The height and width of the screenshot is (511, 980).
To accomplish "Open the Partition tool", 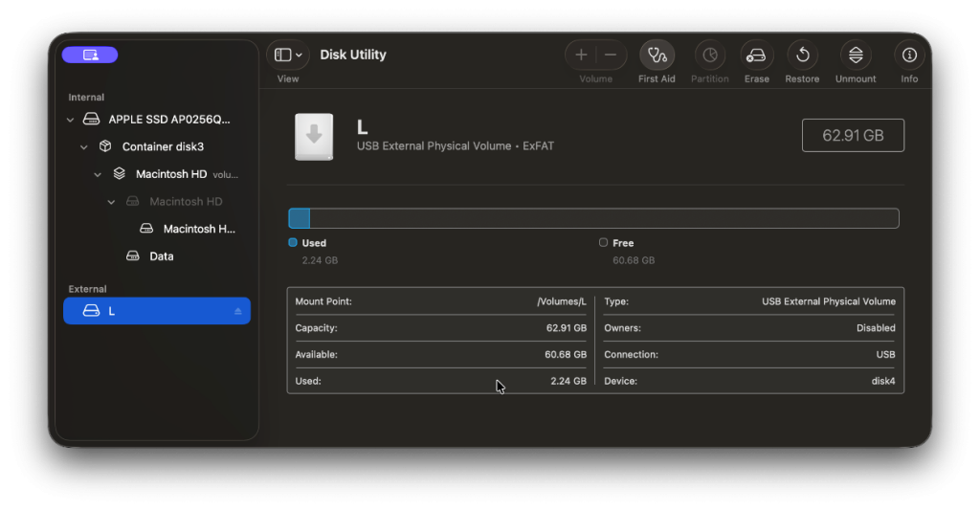I will point(709,56).
